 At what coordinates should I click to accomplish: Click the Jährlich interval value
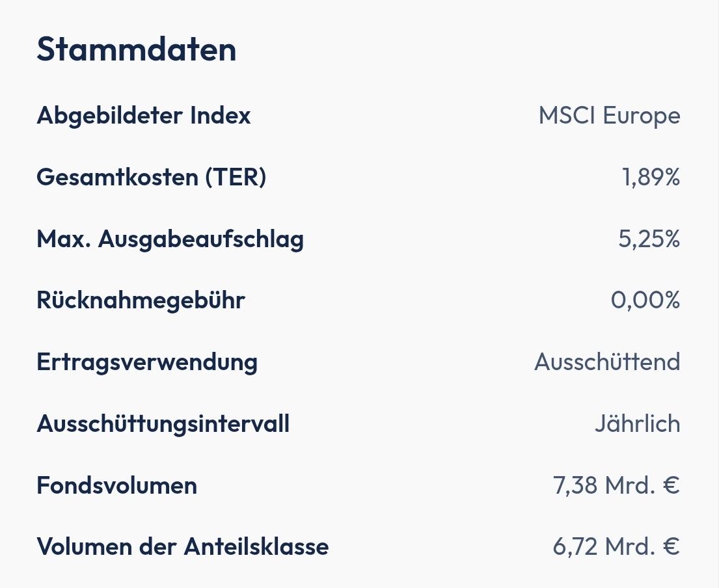click(x=637, y=424)
